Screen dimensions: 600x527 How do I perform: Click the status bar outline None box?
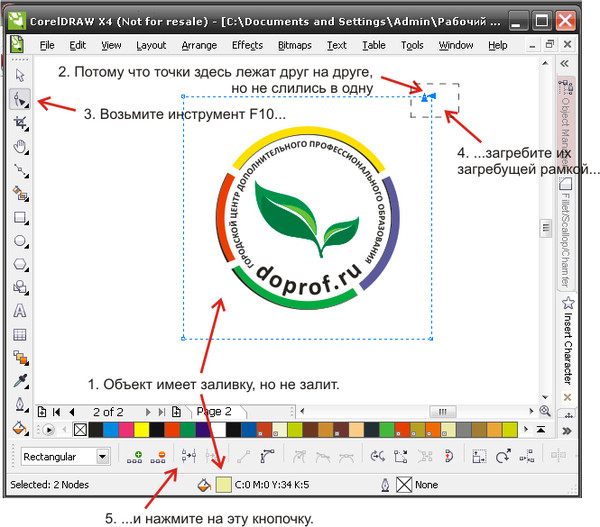pos(404,485)
